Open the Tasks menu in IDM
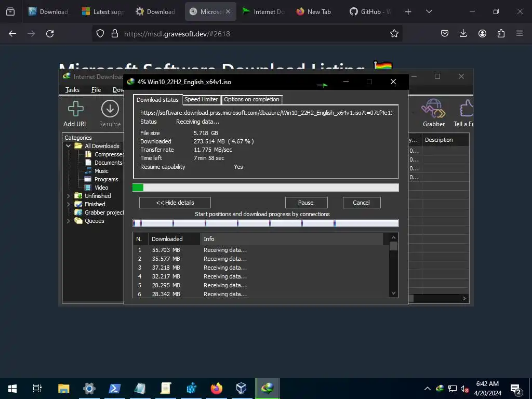 (72, 90)
